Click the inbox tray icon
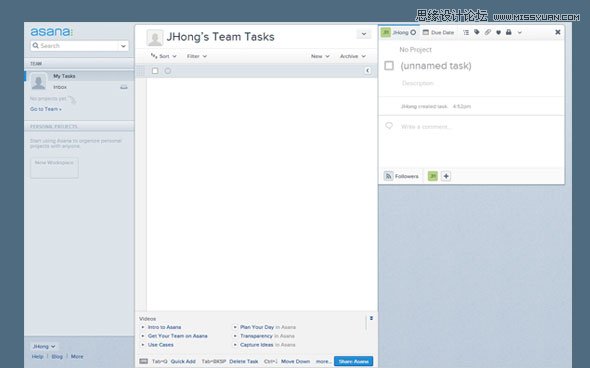590x368 pixels. tap(124, 87)
